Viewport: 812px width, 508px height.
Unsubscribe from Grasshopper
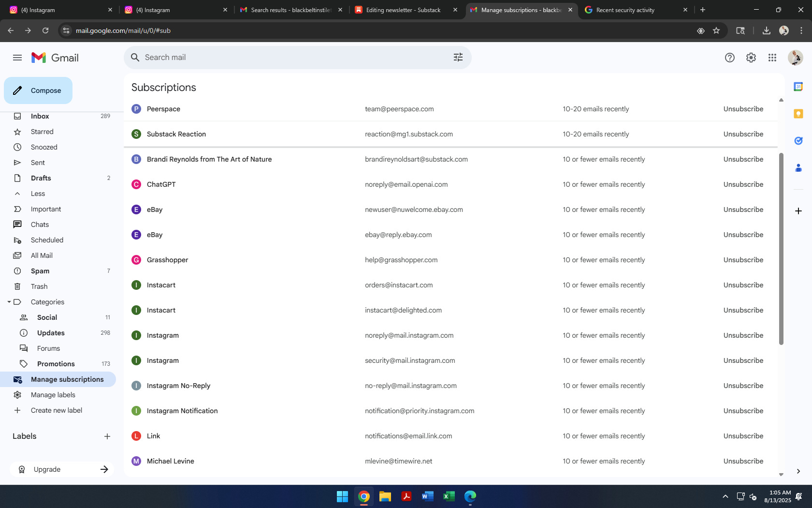pyautogui.click(x=743, y=260)
